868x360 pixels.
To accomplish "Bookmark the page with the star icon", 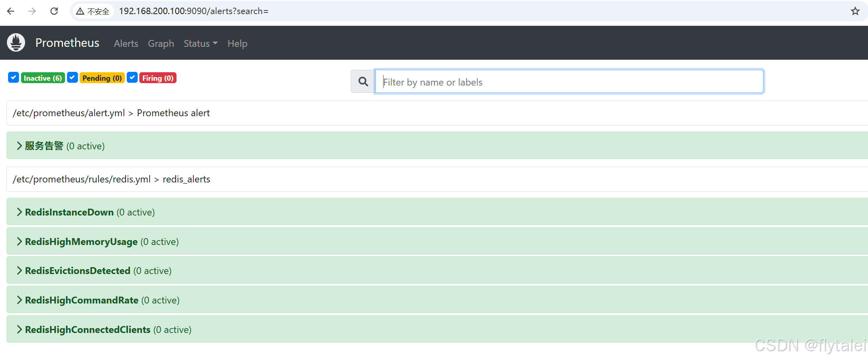I will click(855, 11).
